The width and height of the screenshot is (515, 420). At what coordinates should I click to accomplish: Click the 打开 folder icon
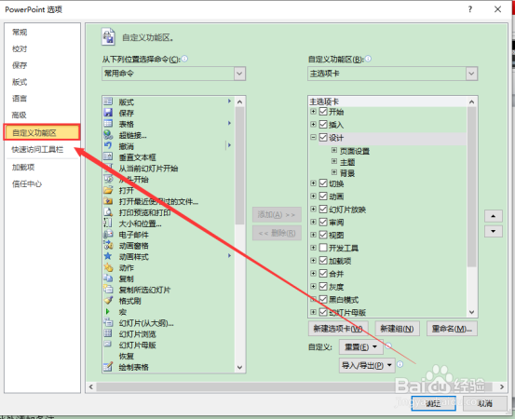click(108, 190)
